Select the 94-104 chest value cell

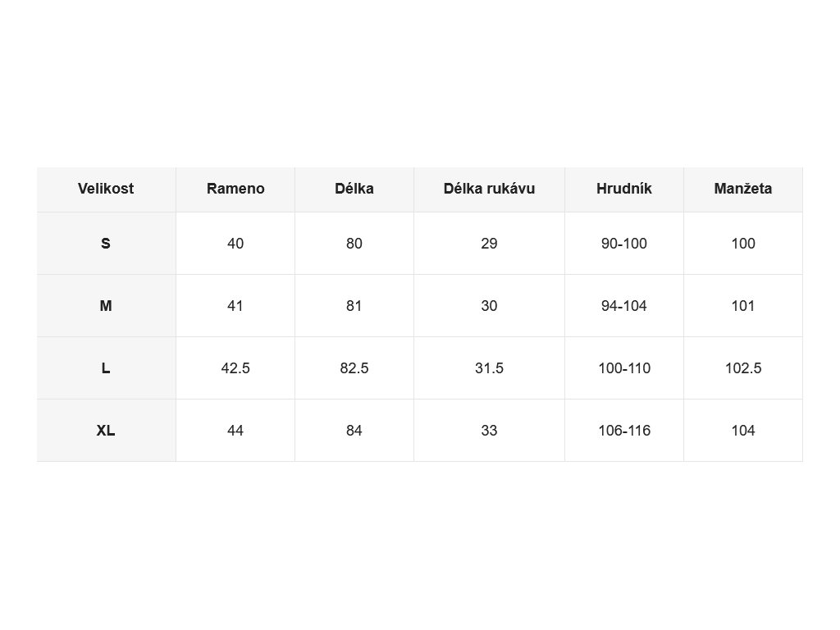click(624, 306)
